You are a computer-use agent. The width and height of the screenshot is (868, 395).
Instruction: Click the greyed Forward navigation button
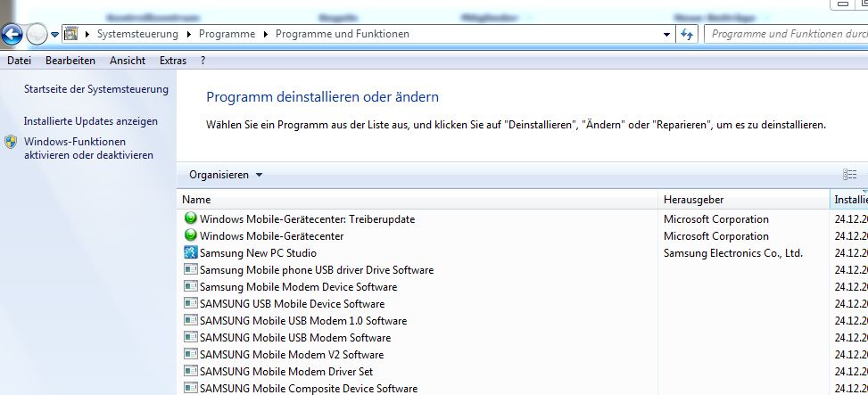(37, 35)
